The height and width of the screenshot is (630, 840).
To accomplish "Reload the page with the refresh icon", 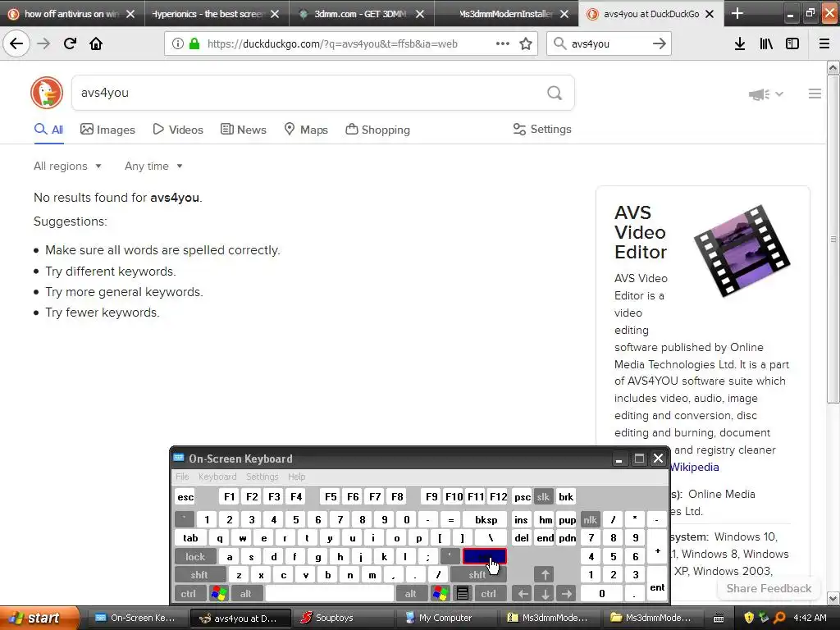I will tap(70, 43).
